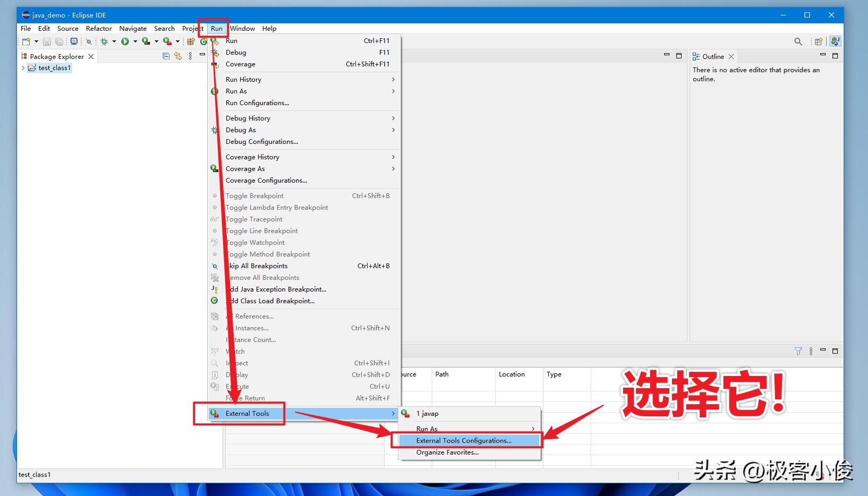The width and height of the screenshot is (868, 496).
Task: Click the Save All toolbar icon
Action: pyautogui.click(x=59, y=41)
